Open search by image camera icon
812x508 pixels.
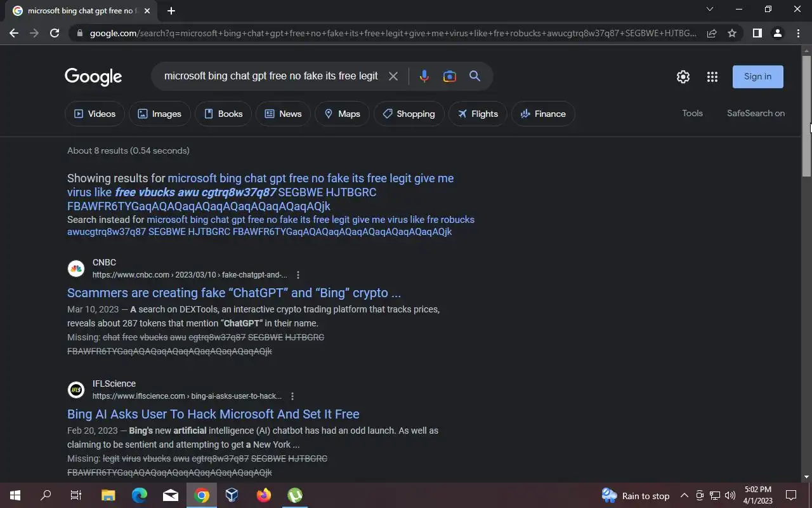point(450,76)
